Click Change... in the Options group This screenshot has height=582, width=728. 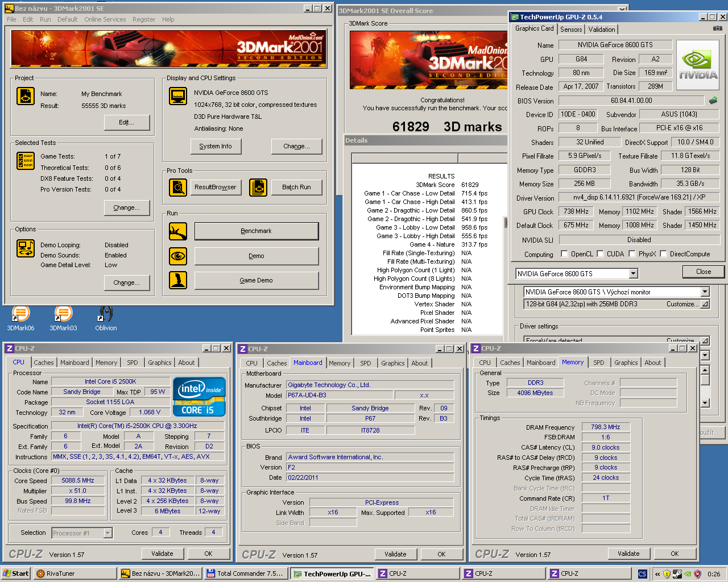[x=127, y=283]
